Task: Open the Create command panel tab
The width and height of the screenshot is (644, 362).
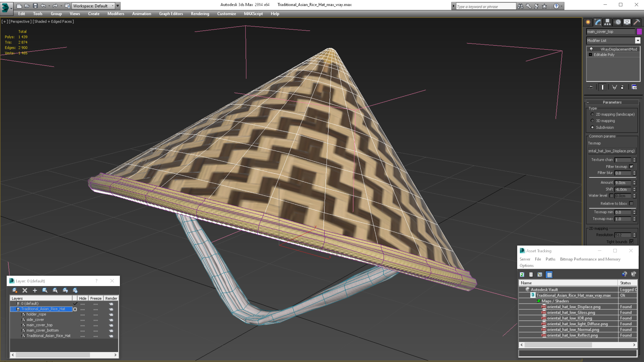Action: point(588,22)
